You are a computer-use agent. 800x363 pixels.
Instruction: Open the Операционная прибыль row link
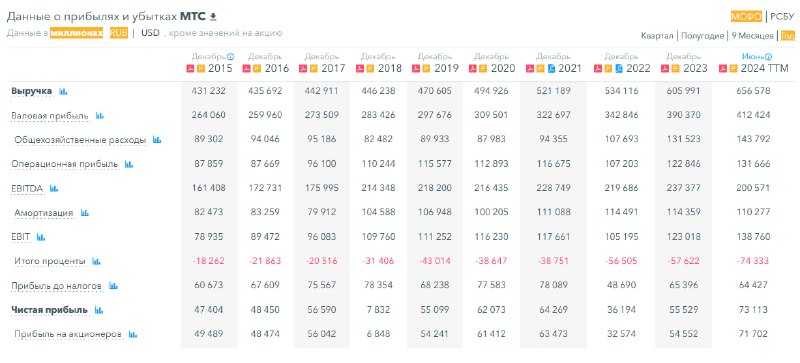point(64,164)
